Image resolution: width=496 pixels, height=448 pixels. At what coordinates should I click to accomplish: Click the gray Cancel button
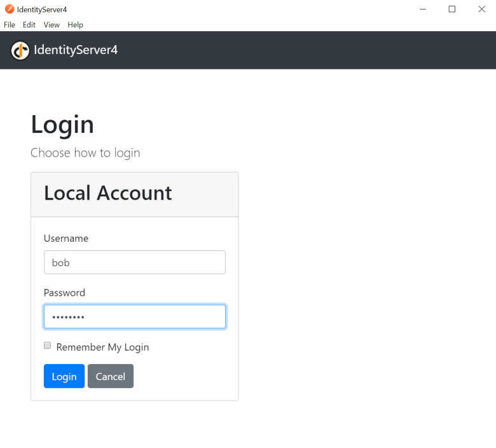click(x=111, y=376)
